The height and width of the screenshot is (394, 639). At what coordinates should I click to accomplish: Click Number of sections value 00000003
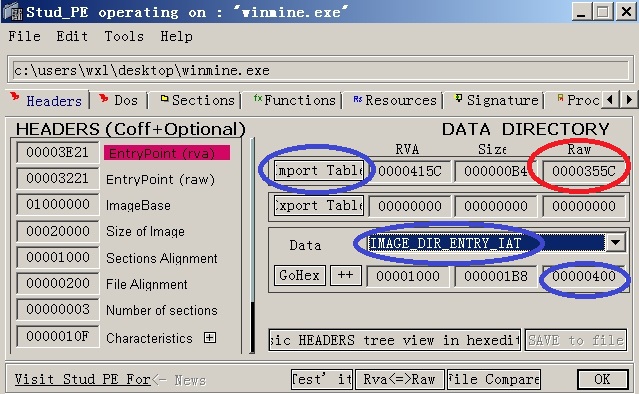pyautogui.click(x=58, y=310)
